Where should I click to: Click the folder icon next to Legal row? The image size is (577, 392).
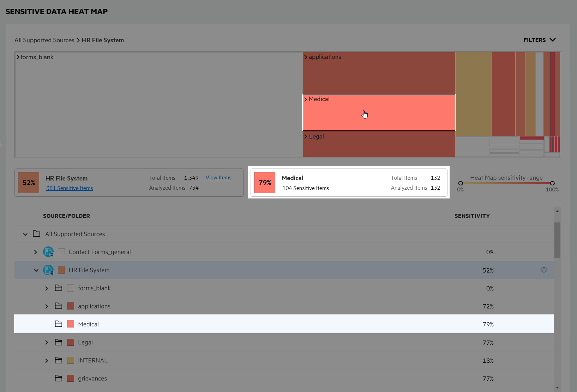(59, 342)
